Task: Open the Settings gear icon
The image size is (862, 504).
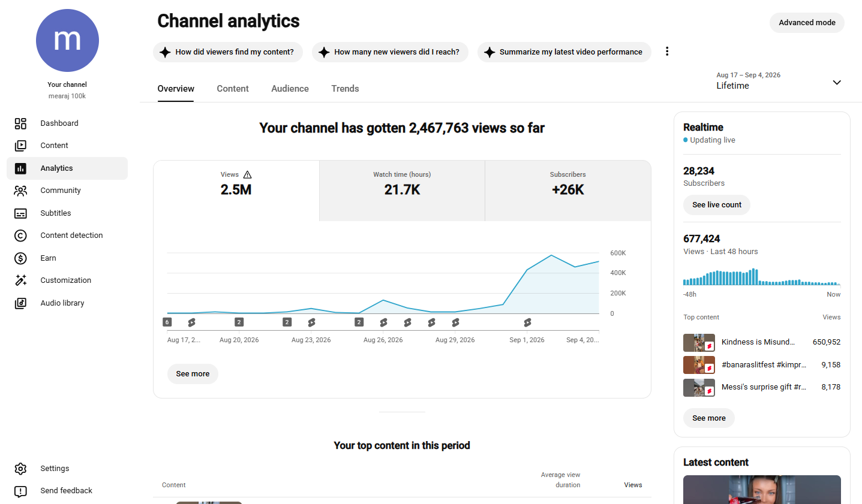Action: [x=20, y=469]
